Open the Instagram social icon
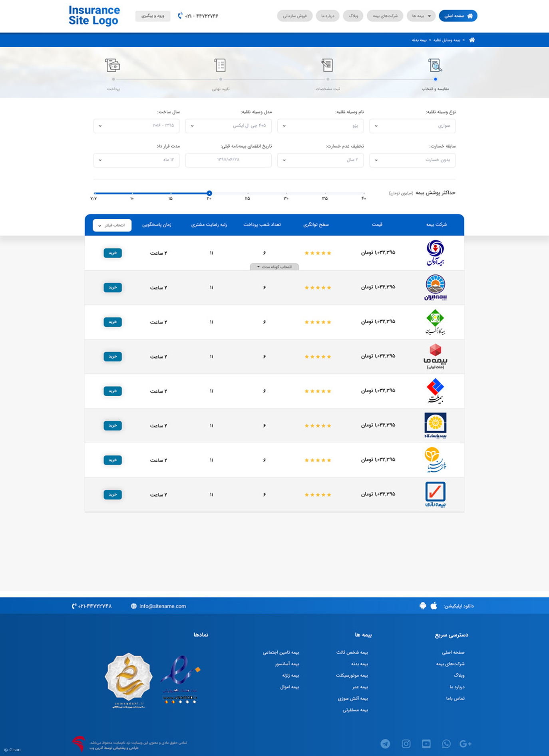 [x=406, y=744]
